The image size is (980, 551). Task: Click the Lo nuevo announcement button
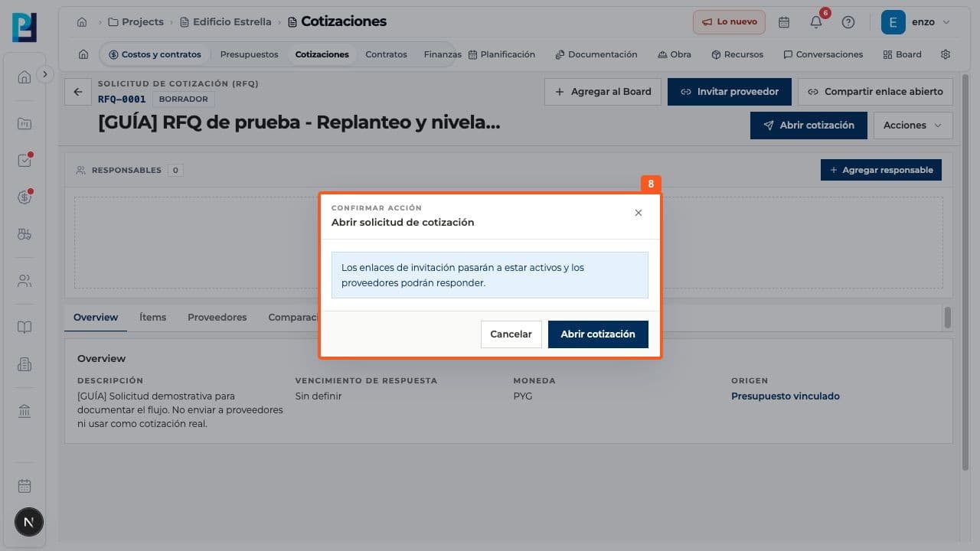730,22
